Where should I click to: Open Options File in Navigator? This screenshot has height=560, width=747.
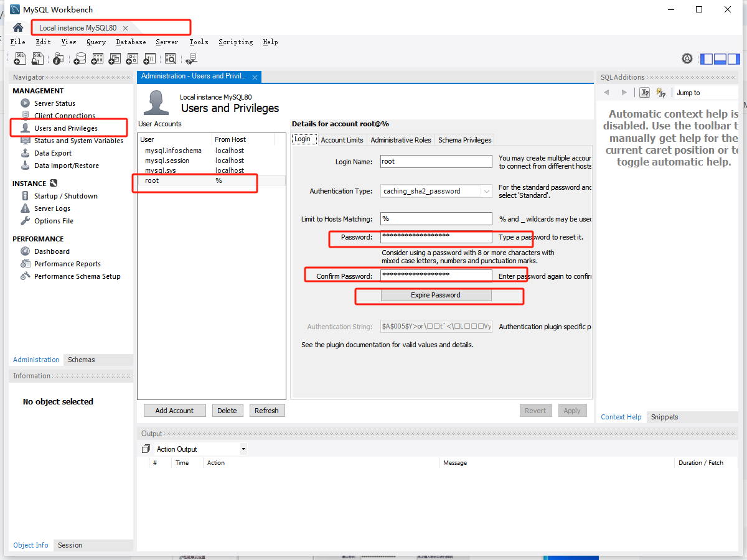[x=54, y=221]
